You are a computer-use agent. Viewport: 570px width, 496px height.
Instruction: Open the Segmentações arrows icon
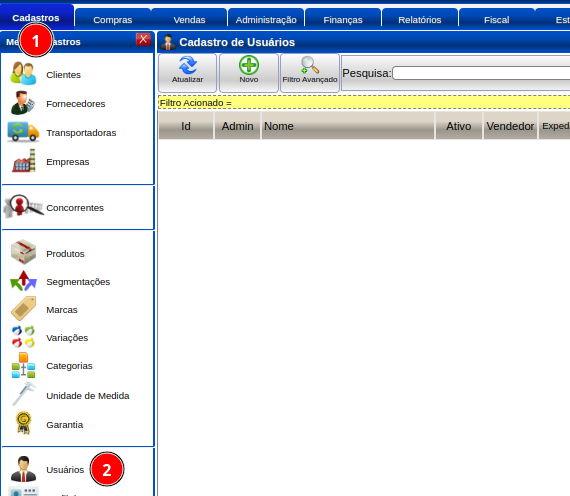pos(23,281)
